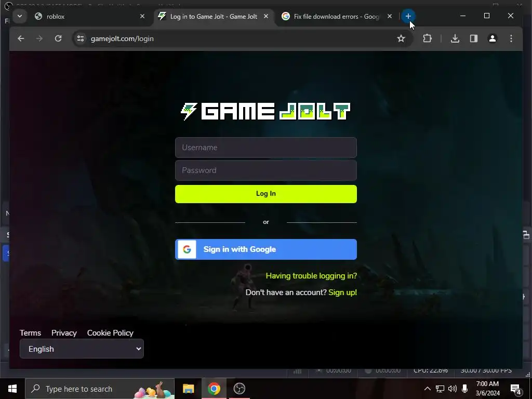532x399 pixels.
Task: Open the notification center icon
Action: (516, 389)
